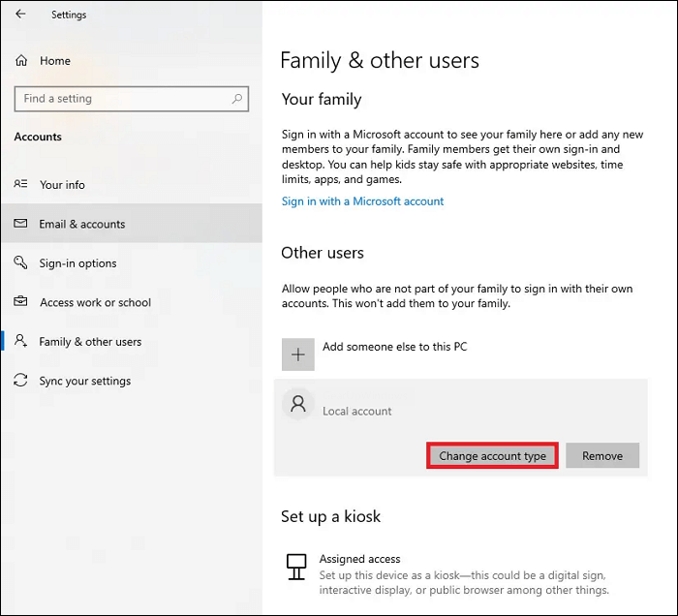This screenshot has height=616, width=678.
Task: Click the Sign-in options key icon
Action: (20, 263)
